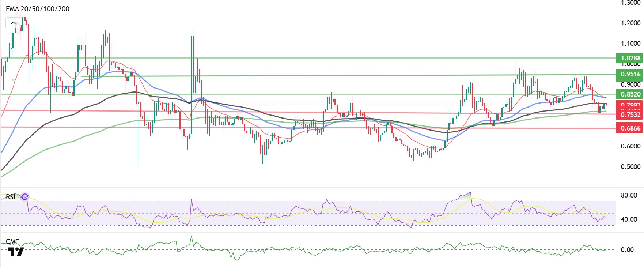The height and width of the screenshot is (267, 644).
Task: Open the TradingView logo
Action: click(16, 251)
